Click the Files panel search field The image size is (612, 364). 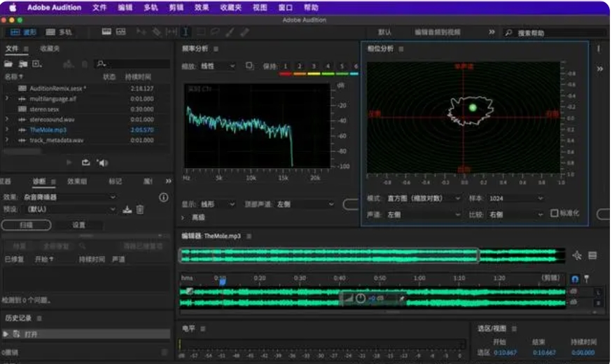pos(133,64)
